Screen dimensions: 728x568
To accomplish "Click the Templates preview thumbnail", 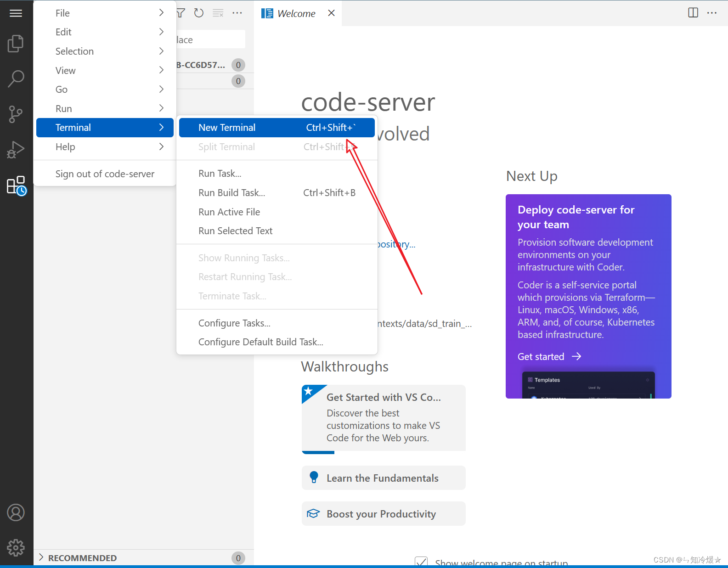I will [x=588, y=385].
